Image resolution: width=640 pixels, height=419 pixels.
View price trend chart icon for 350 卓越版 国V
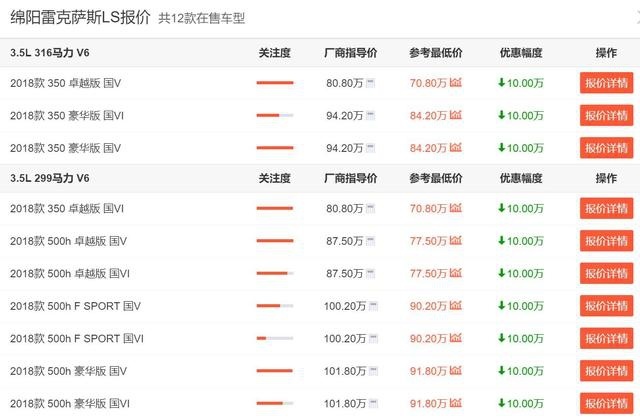point(456,82)
